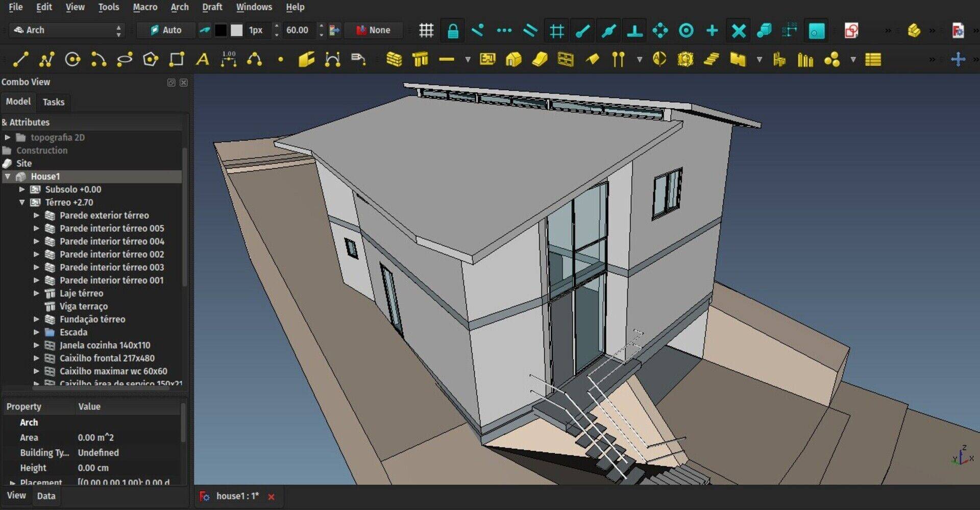Click the Draft Text tool icon
The height and width of the screenshot is (510, 980).
pos(203,60)
